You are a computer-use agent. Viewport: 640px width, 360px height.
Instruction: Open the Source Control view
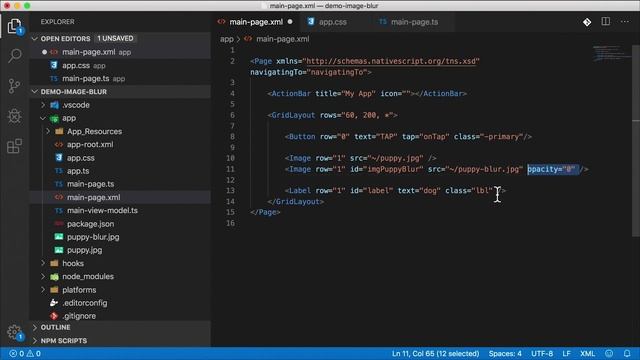[x=15, y=86]
